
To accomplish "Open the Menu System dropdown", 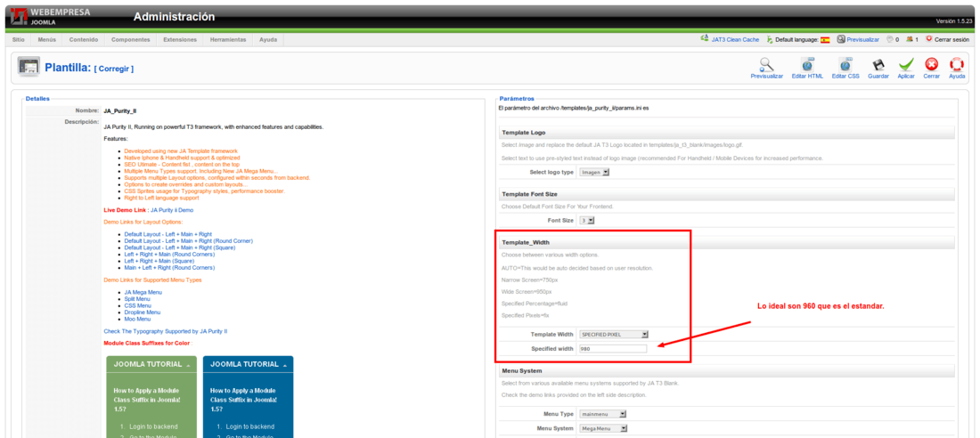I will (602, 428).
